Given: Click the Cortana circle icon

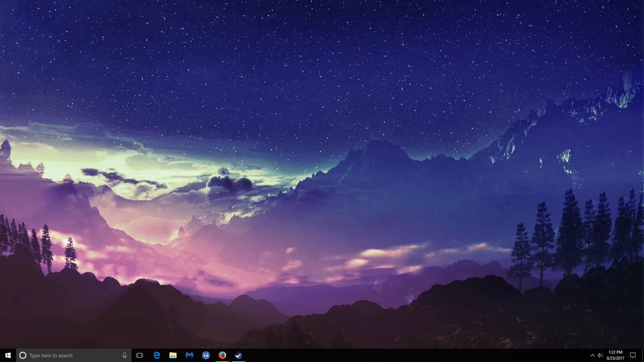Looking at the screenshot, I should [23, 355].
